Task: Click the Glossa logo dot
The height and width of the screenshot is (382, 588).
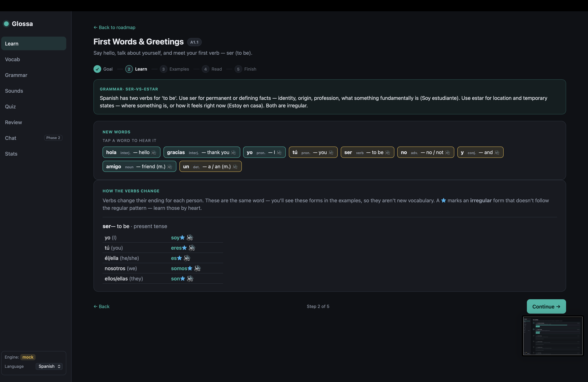Action: [x=7, y=24]
